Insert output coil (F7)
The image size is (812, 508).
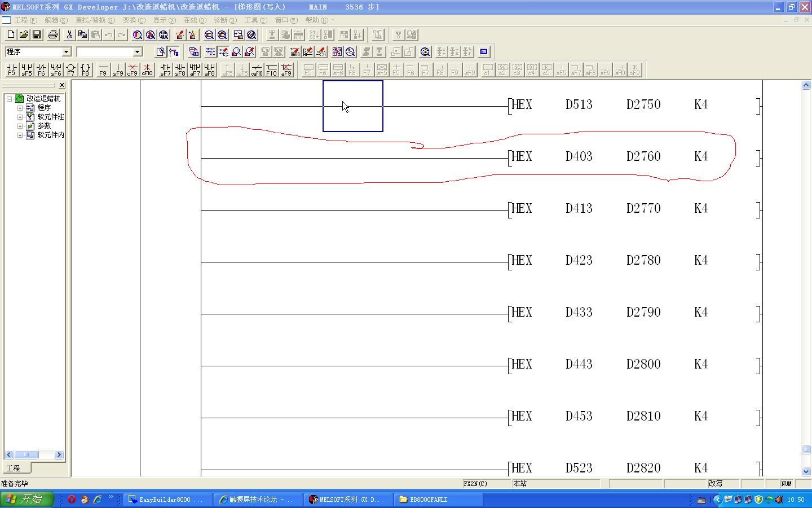point(70,69)
